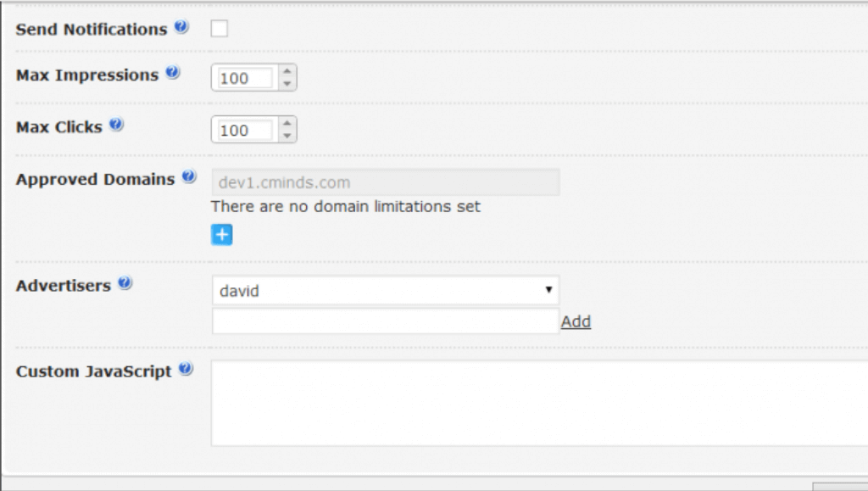Click the help icon next to Max Impressions
Image resolution: width=868 pixels, height=491 pixels.
pyautogui.click(x=173, y=73)
